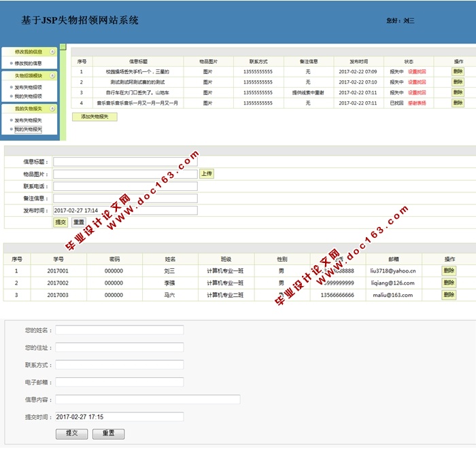Click the 发布时间 column header
Viewport: 476px width, 460px height.
coord(359,62)
